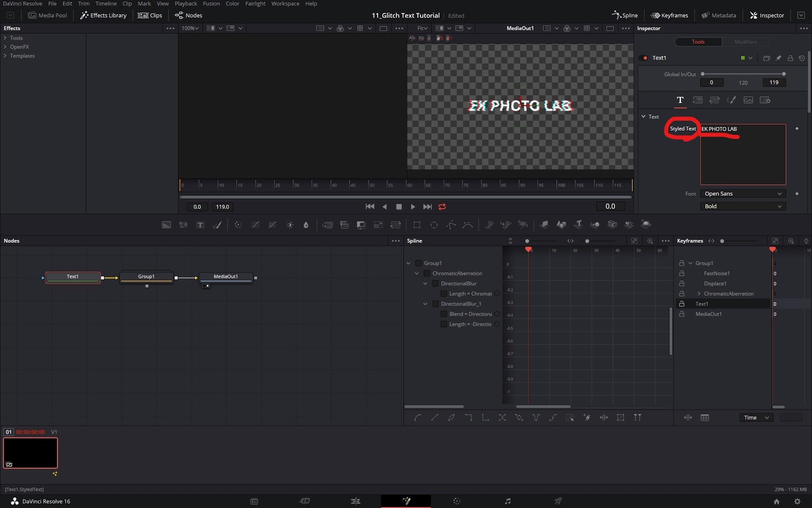This screenshot has height=508, width=812.
Task: Open the Media Pool panel
Action: pyautogui.click(x=47, y=15)
